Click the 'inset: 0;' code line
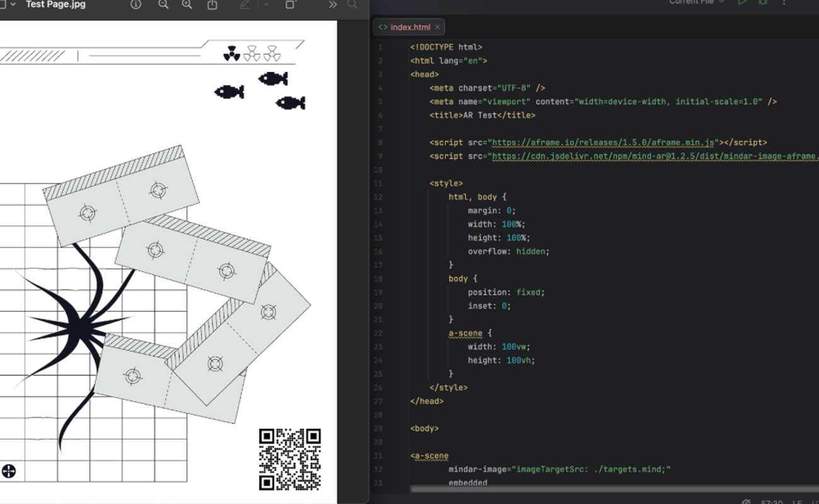The height and width of the screenshot is (504, 819). (x=489, y=306)
